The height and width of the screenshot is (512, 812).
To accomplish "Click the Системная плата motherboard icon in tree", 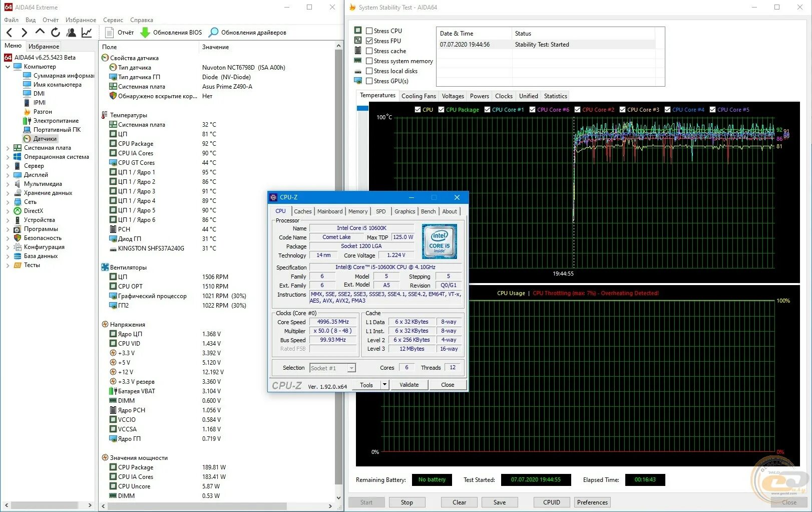I will coord(18,148).
